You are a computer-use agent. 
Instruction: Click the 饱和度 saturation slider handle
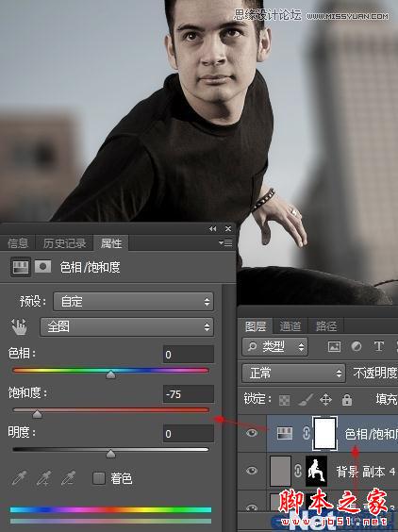37,414
